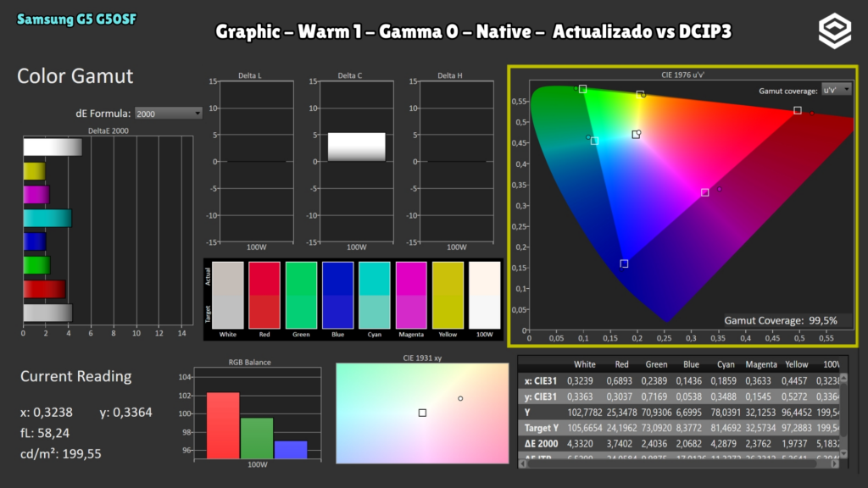Click the white bar in the Delta C chart

pyautogui.click(x=357, y=147)
